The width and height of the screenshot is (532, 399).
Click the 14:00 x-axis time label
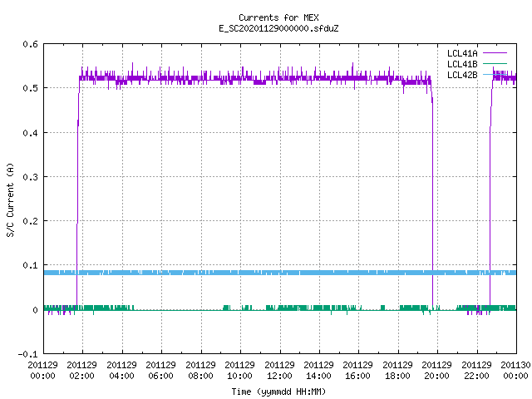318,376
